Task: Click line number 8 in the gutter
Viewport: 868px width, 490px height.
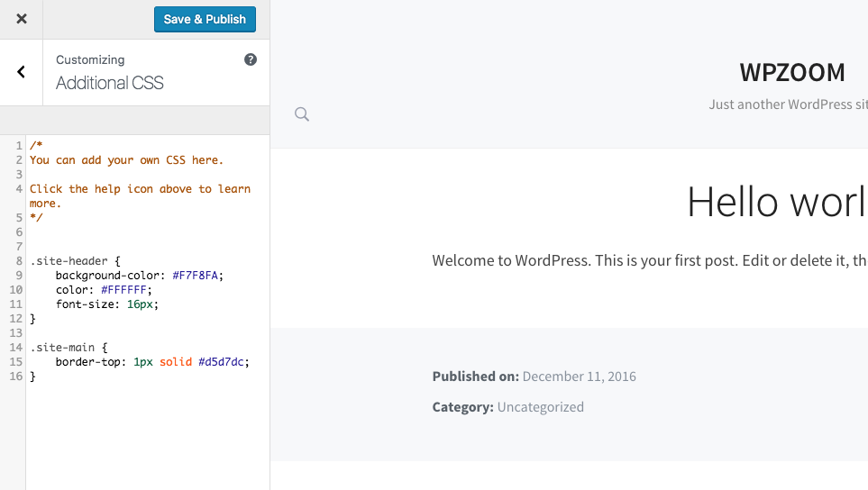Action: point(19,261)
